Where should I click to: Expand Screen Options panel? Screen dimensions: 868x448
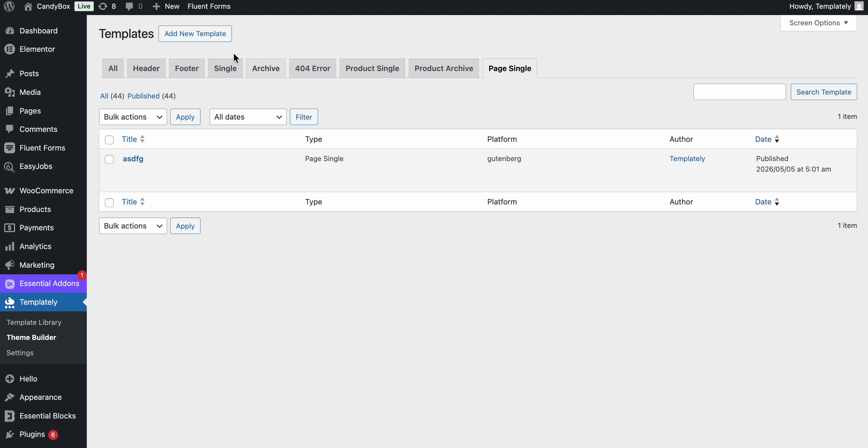click(818, 23)
